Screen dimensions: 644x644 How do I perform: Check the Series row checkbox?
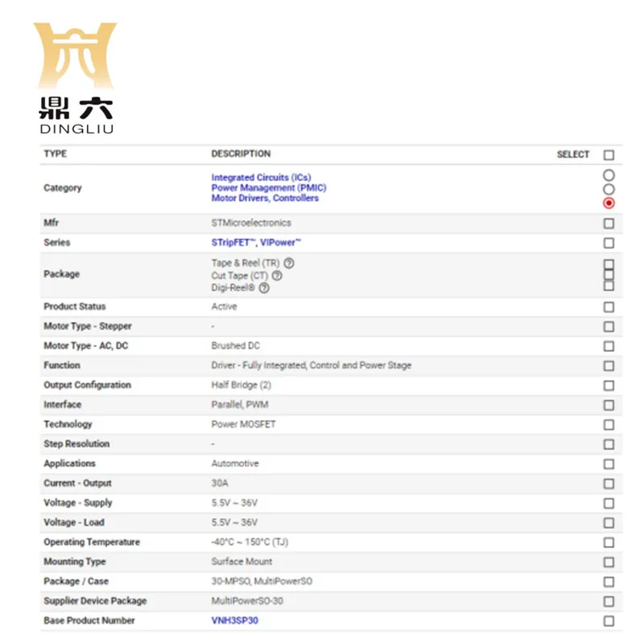pos(609,243)
